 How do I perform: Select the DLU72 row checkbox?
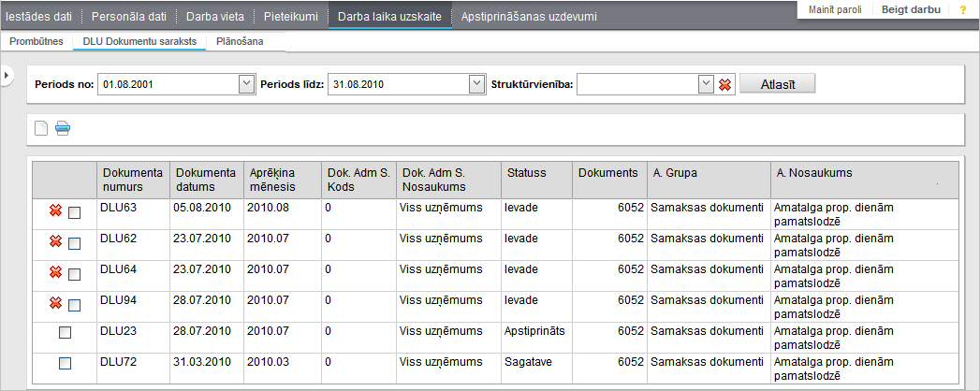(65, 363)
